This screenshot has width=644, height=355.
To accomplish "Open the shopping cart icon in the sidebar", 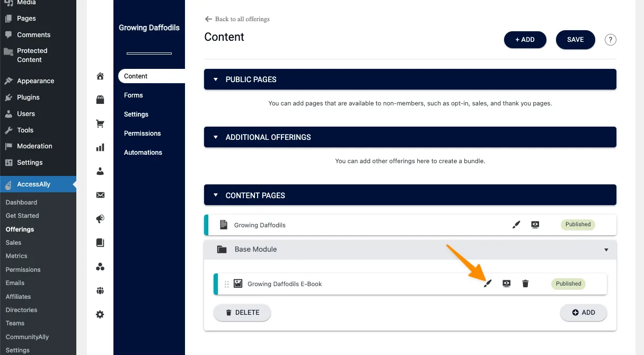I will click(x=100, y=124).
